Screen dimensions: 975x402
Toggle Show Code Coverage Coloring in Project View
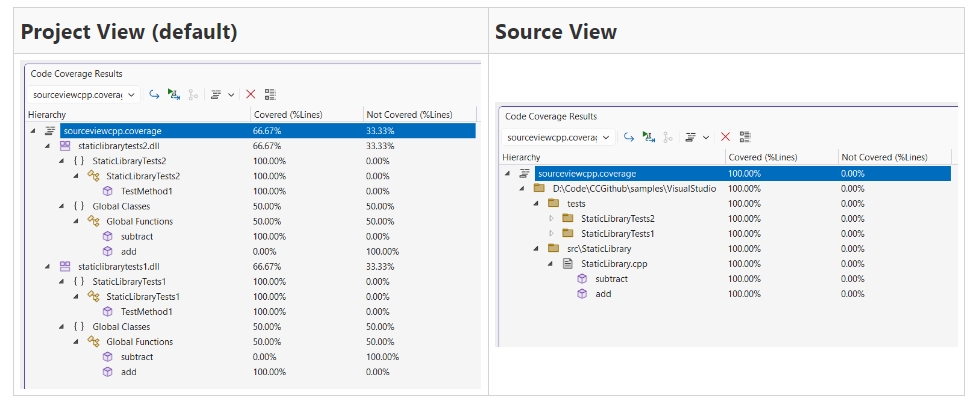[174, 94]
